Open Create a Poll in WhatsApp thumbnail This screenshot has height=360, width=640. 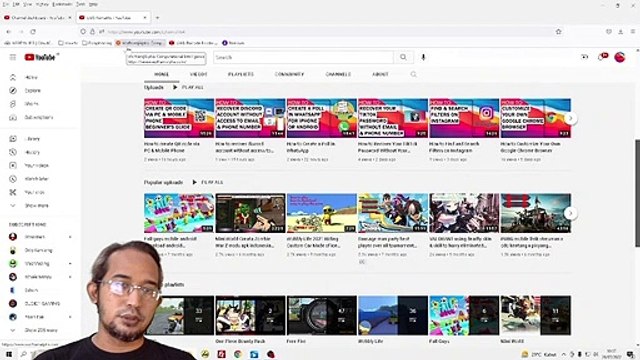322,118
